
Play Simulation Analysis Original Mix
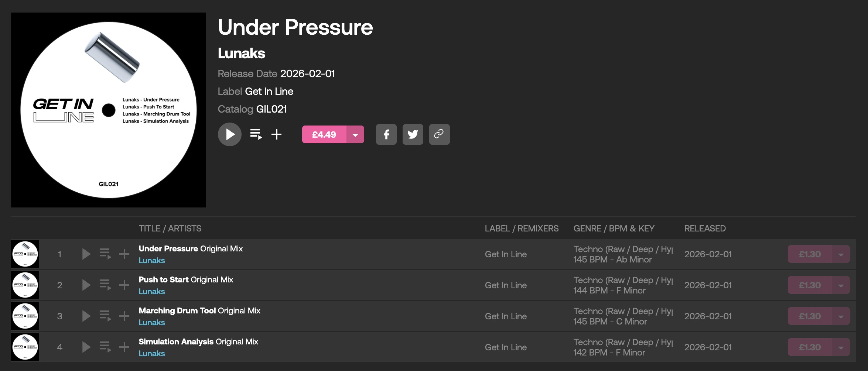point(86,347)
